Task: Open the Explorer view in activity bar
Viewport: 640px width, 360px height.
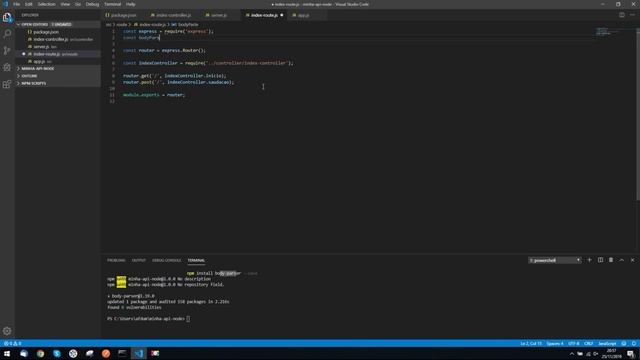Action: (x=7, y=17)
